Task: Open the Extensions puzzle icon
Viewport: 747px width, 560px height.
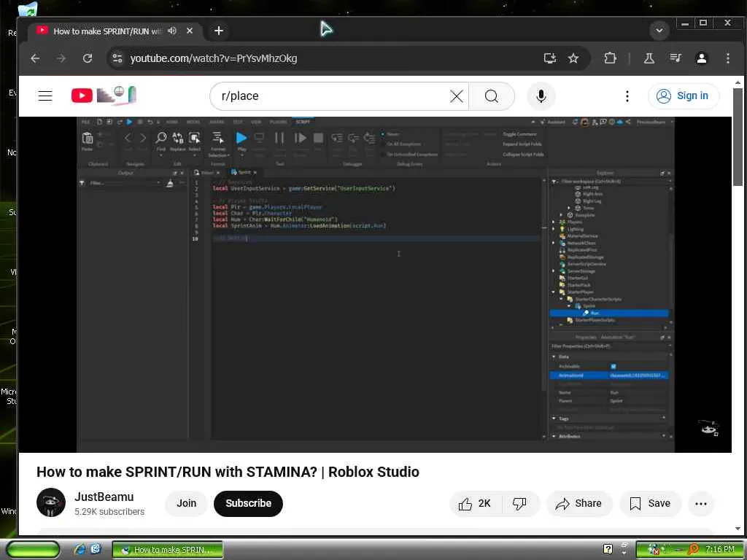Action: point(610,58)
